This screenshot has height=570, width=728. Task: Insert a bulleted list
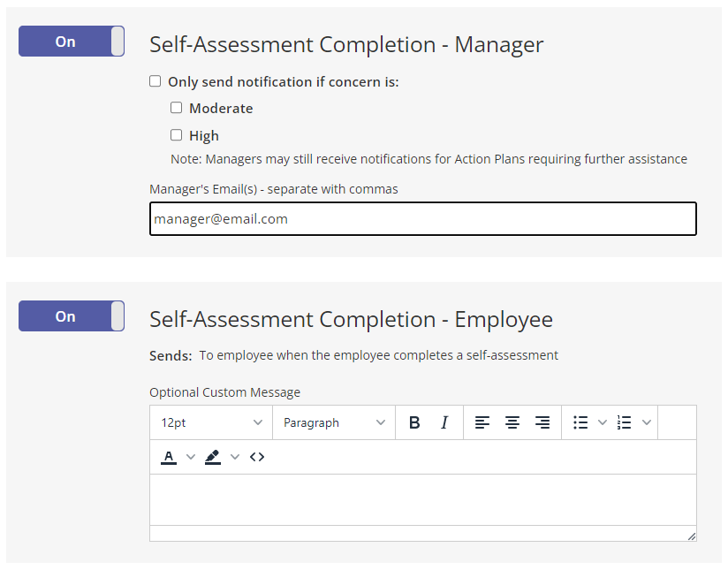(580, 422)
